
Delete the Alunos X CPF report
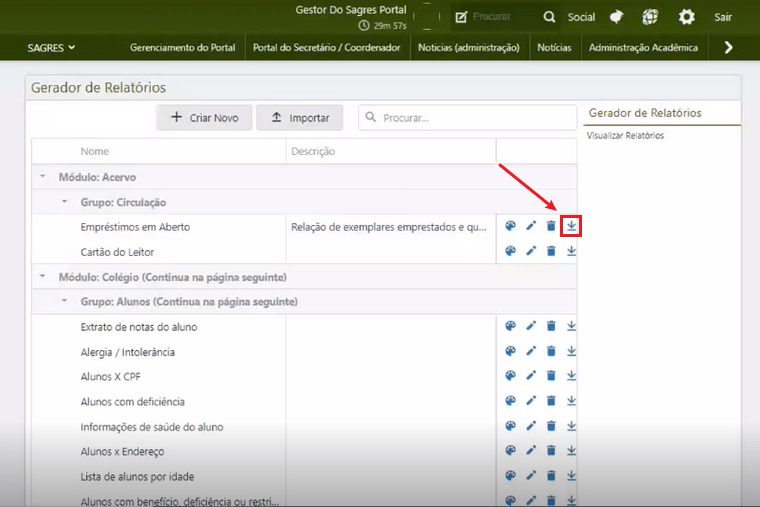551,376
